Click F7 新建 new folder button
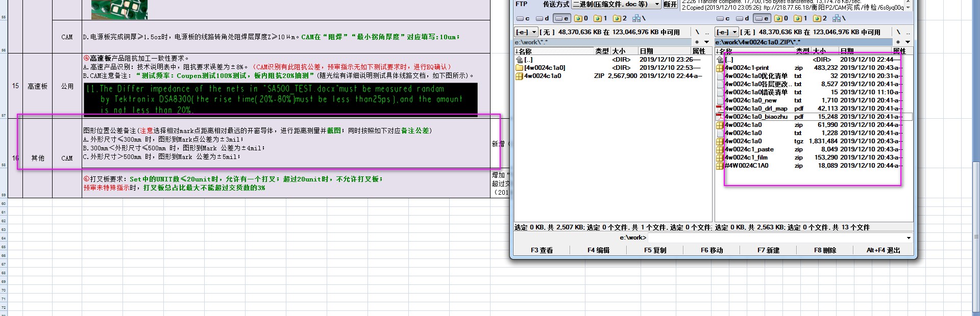The image size is (980, 316). tap(768, 250)
